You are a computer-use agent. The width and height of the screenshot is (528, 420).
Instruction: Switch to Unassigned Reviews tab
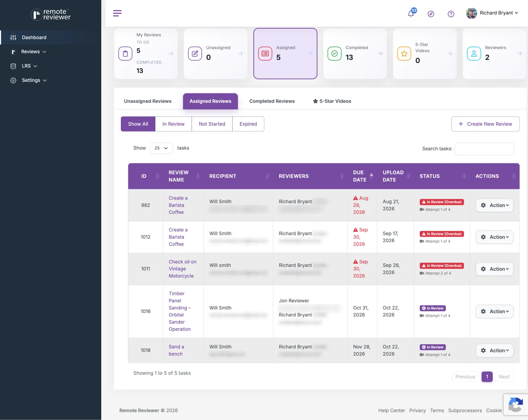pos(148,101)
